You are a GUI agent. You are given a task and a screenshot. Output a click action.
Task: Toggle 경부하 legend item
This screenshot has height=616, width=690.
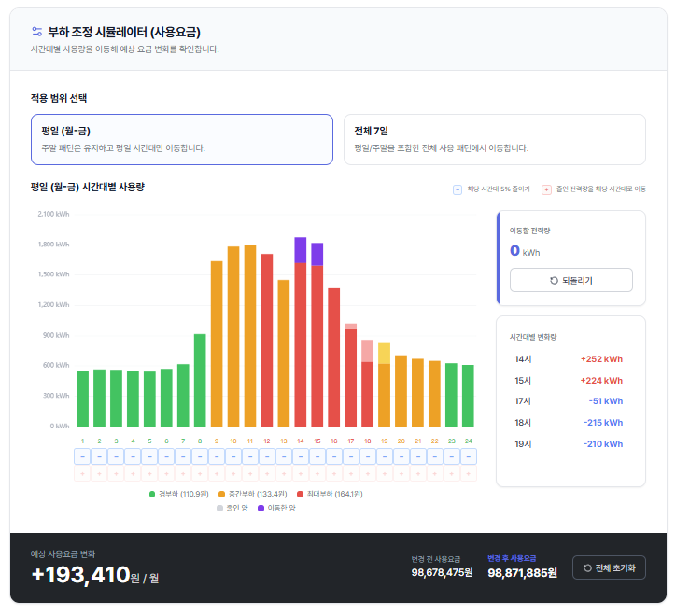click(x=178, y=493)
